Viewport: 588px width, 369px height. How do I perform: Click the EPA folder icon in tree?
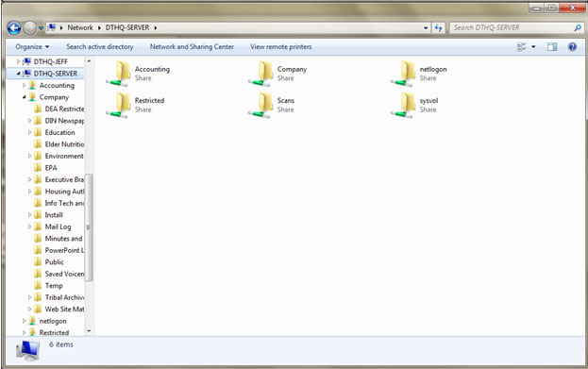click(38, 168)
